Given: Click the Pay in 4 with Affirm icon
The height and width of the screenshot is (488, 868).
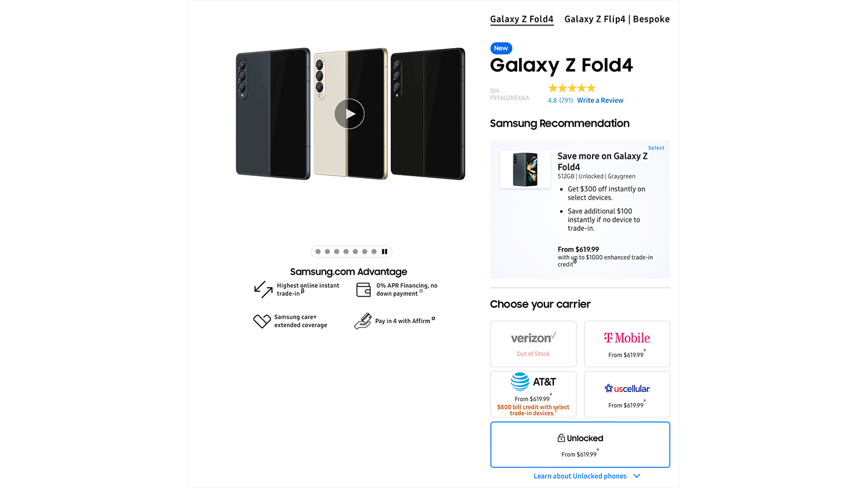Looking at the screenshot, I should click(x=363, y=321).
